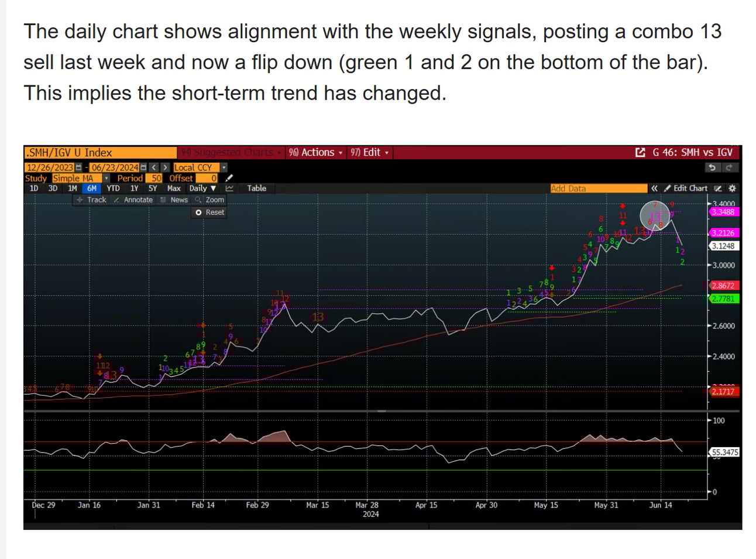The height and width of the screenshot is (559, 756).
Task: Click the .SMH/IGV U Index ticker field
Action: (x=100, y=152)
